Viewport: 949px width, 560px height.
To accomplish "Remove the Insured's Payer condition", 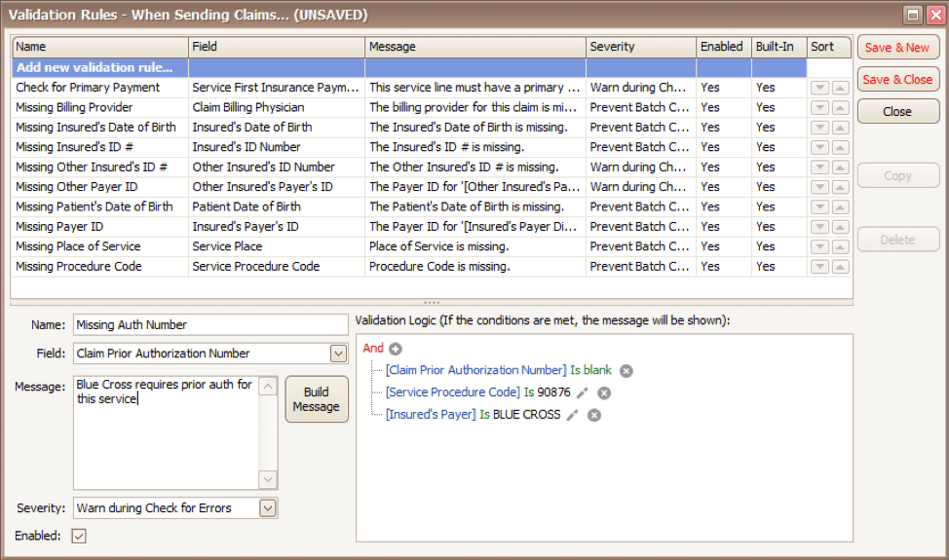I will click(x=594, y=415).
